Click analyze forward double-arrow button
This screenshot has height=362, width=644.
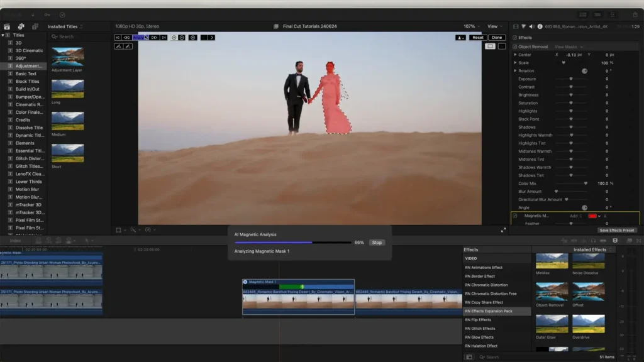[155, 37]
